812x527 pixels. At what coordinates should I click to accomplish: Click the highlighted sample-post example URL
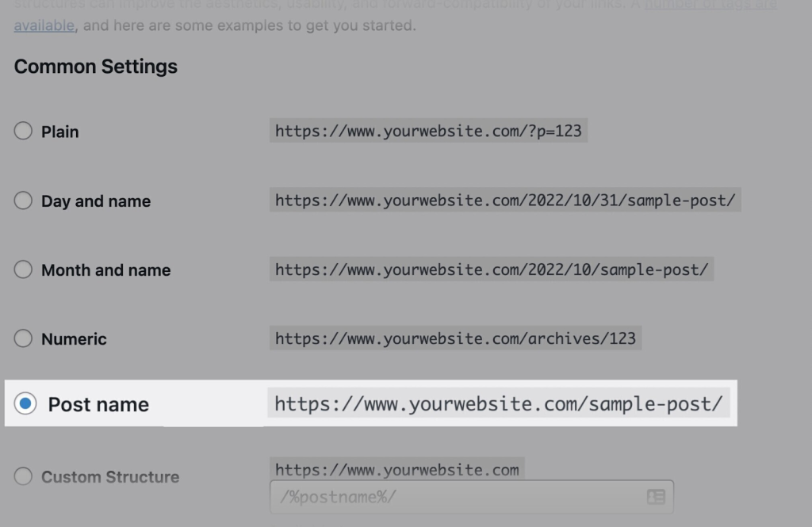point(498,404)
